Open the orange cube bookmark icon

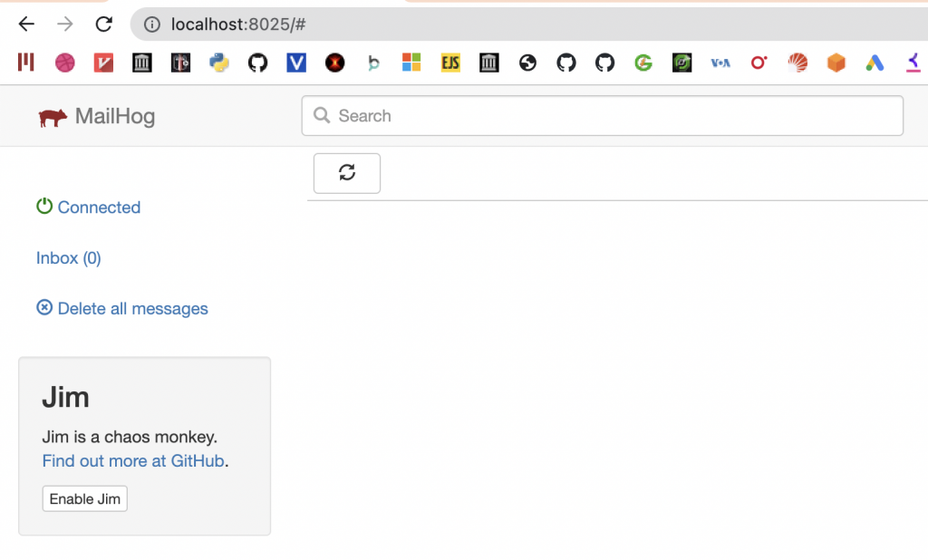[x=836, y=63]
